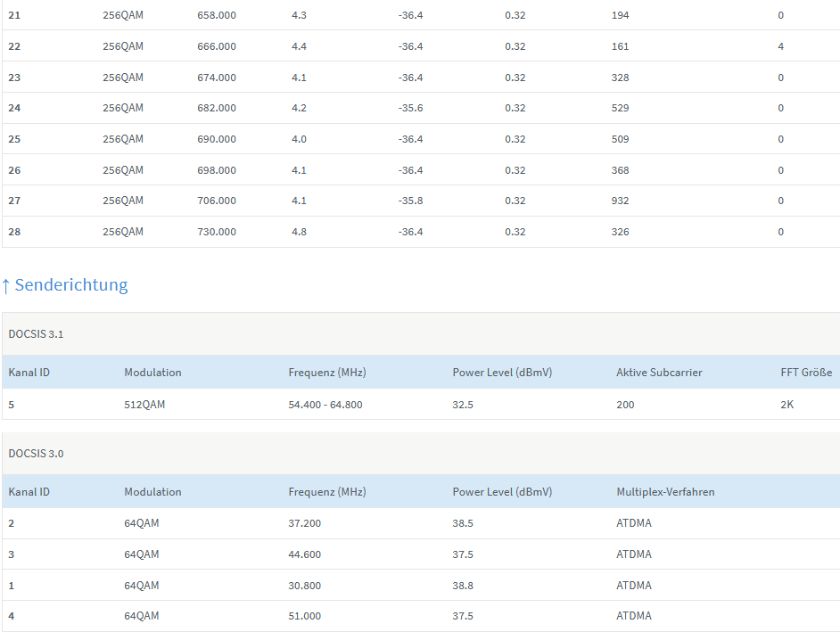
Task: Click channel ID 5 in DOCSIS 3.1 table
Action: pyautogui.click(x=12, y=405)
